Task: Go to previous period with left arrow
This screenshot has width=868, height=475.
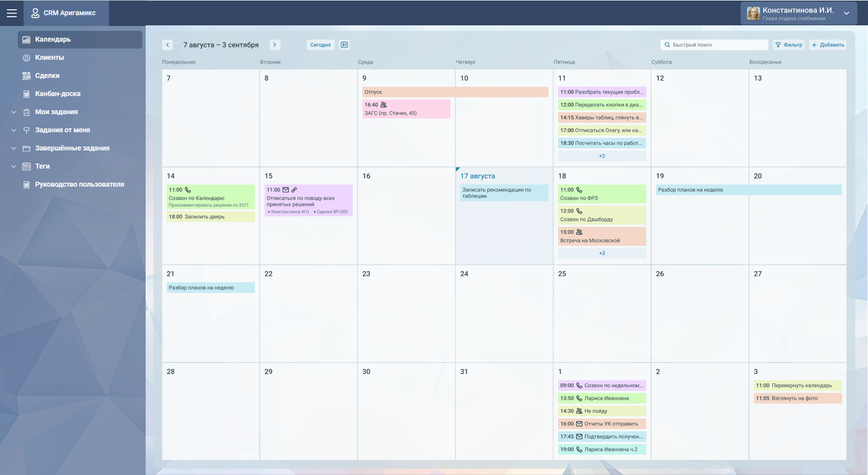Action: click(168, 45)
